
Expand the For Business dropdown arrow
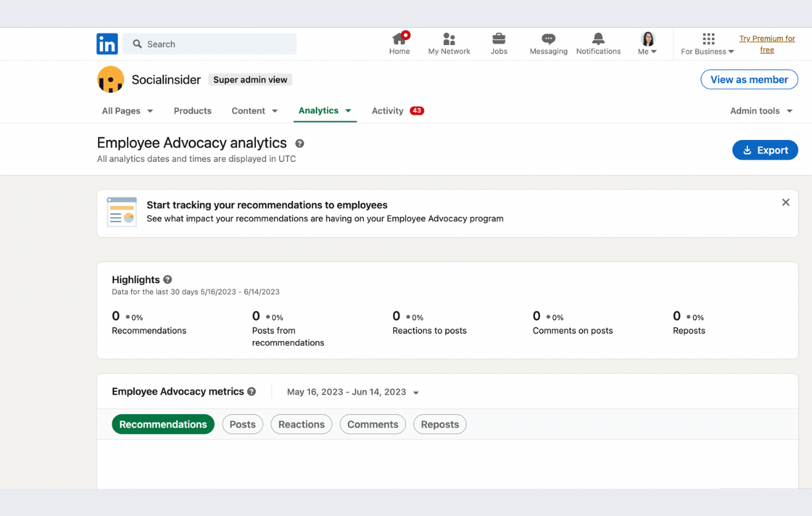731,52
